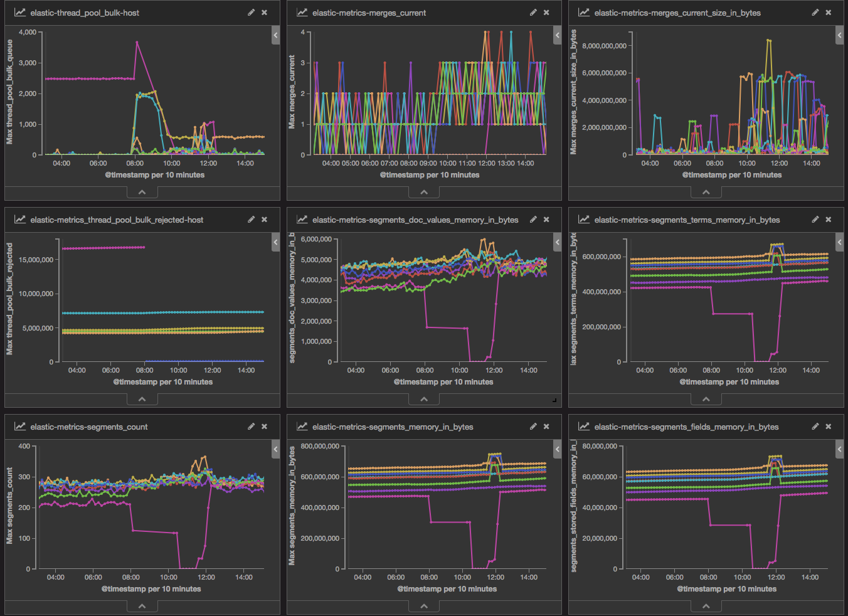Image resolution: width=848 pixels, height=616 pixels.
Task: Toggle legend arrow on thread_pool_bulk-host chart
Action: [x=275, y=35]
